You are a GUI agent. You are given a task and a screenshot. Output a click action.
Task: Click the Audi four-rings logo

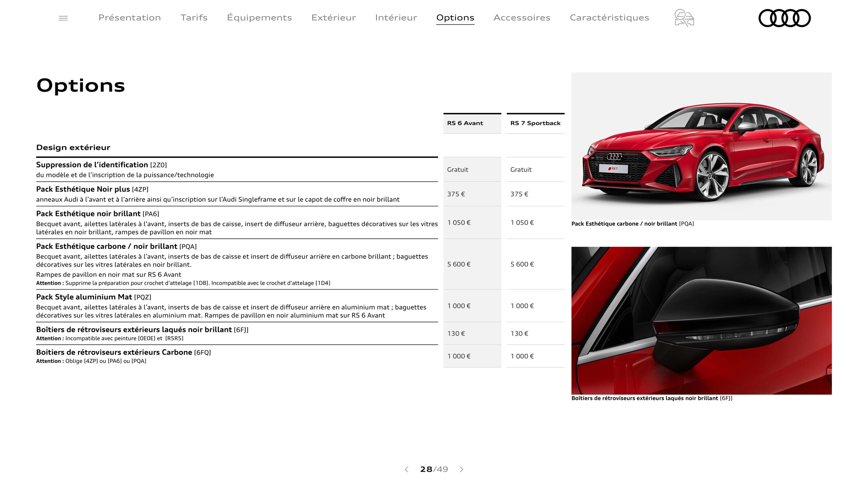(x=785, y=18)
